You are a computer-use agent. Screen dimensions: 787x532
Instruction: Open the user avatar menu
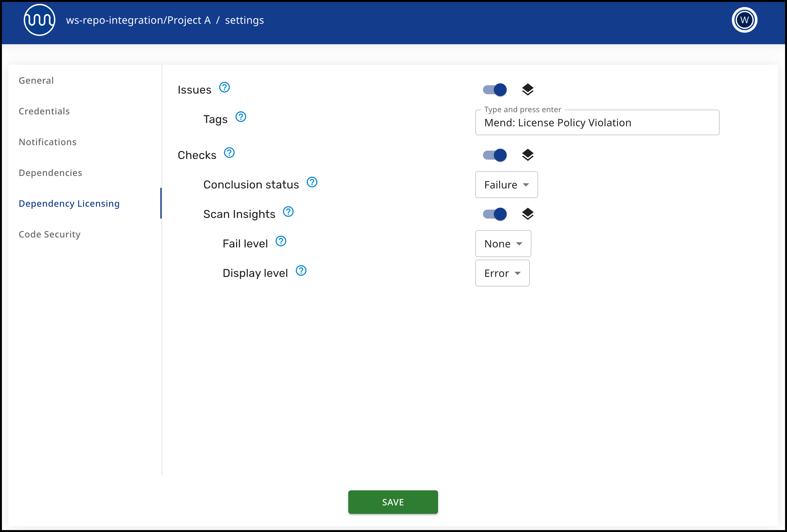pos(744,20)
